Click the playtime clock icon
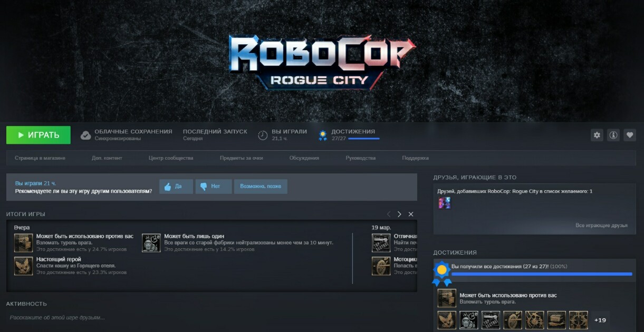644x332 pixels. point(263,135)
